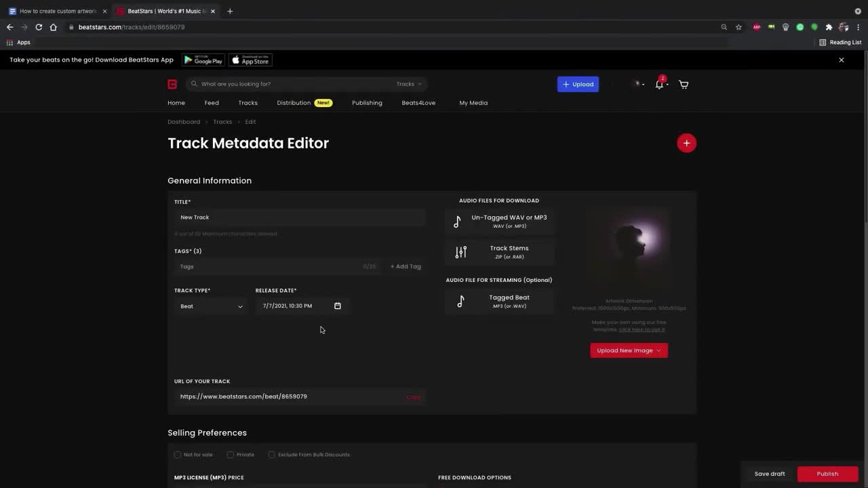Click the Publish button
This screenshot has height=488, width=868.
[x=827, y=474]
